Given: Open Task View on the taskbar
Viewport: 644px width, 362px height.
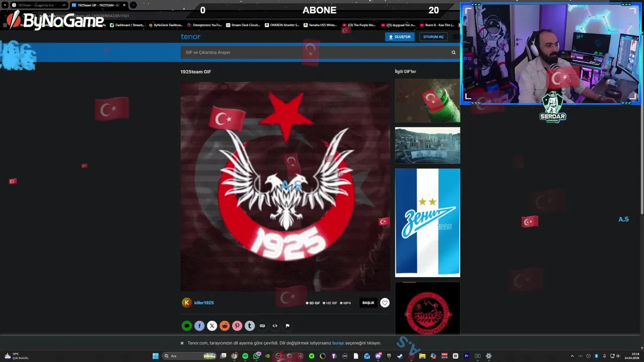Looking at the screenshot, I should point(223,356).
